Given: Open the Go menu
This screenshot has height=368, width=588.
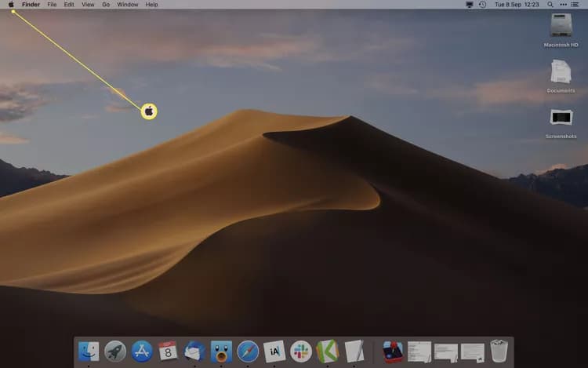Looking at the screenshot, I should [106, 5].
